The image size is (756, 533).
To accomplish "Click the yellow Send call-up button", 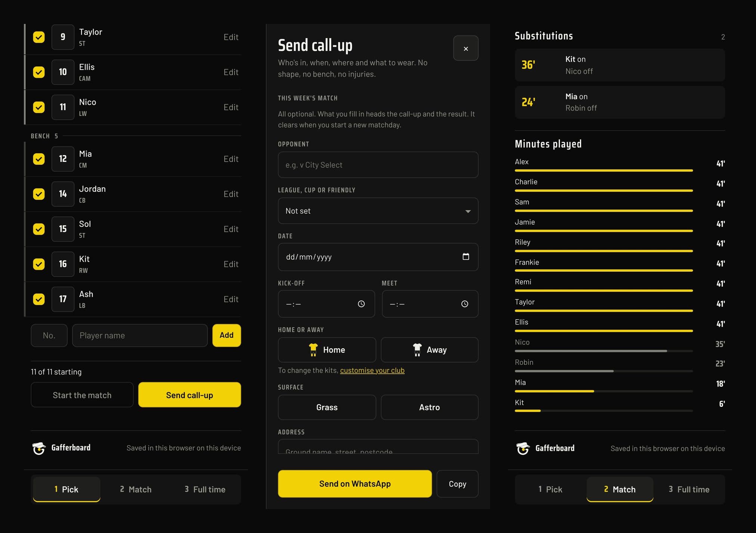I will [190, 395].
